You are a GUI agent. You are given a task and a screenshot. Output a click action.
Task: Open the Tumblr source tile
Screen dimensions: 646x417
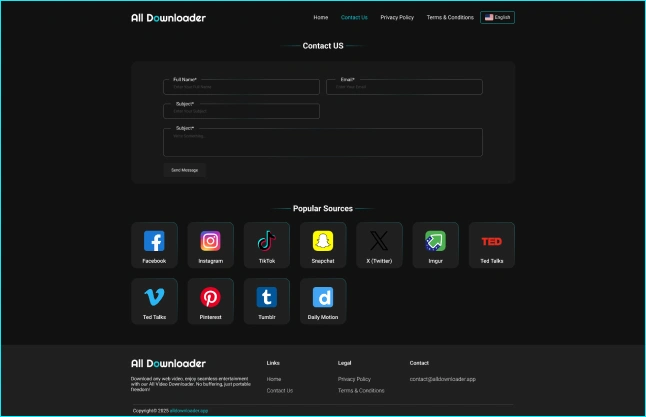pyautogui.click(x=267, y=298)
